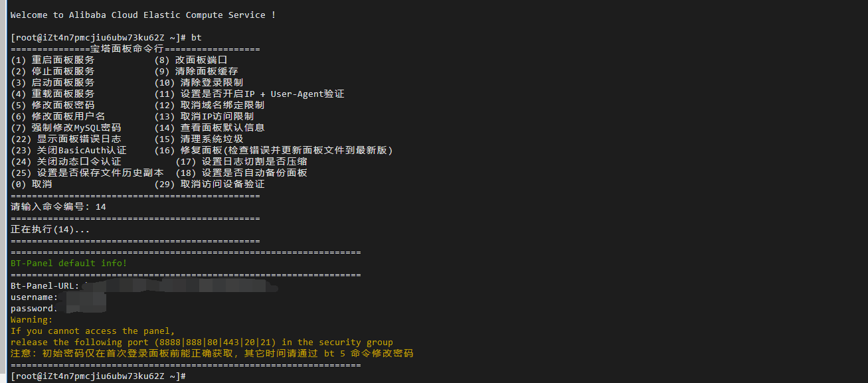Click the (7) 强制修改MySQL密码 line
The width and height of the screenshot is (868, 383).
coord(66,127)
